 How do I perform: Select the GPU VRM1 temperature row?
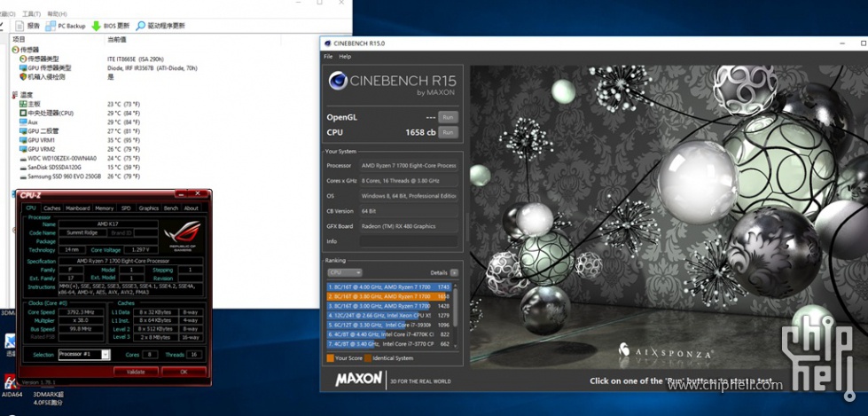point(37,140)
